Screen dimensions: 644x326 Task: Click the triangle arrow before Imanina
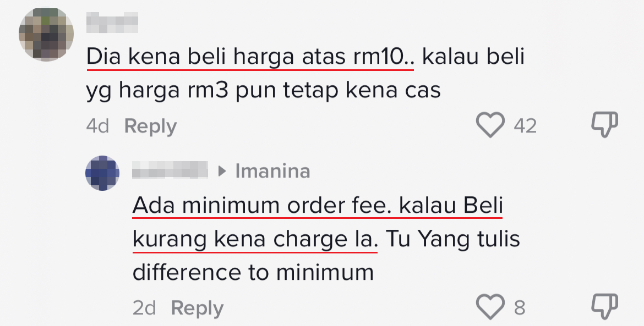tap(222, 171)
